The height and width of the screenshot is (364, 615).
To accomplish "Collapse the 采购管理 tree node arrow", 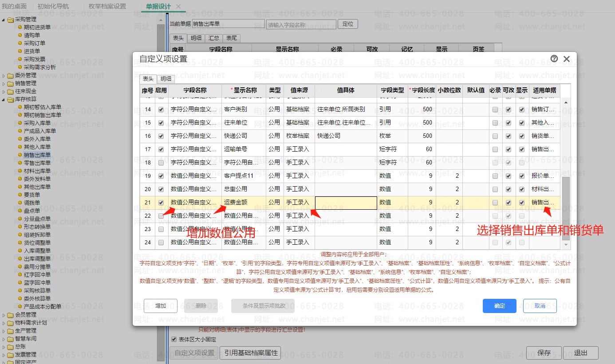I will click(4, 20).
